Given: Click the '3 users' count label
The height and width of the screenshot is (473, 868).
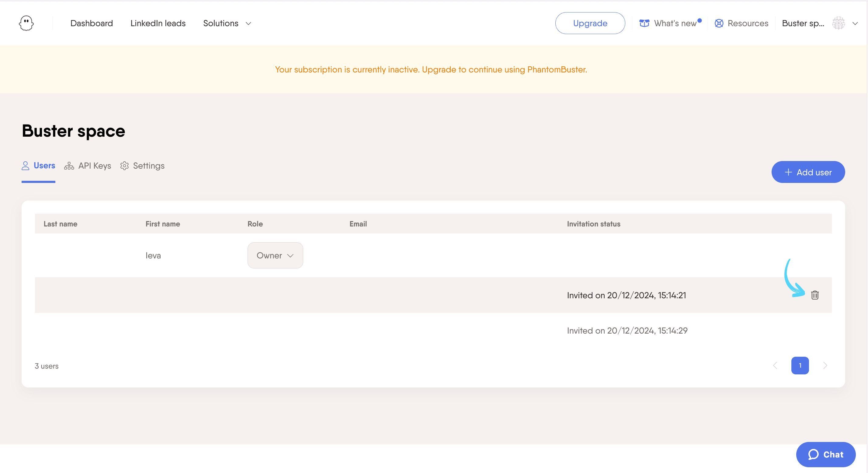Looking at the screenshot, I should [47, 366].
